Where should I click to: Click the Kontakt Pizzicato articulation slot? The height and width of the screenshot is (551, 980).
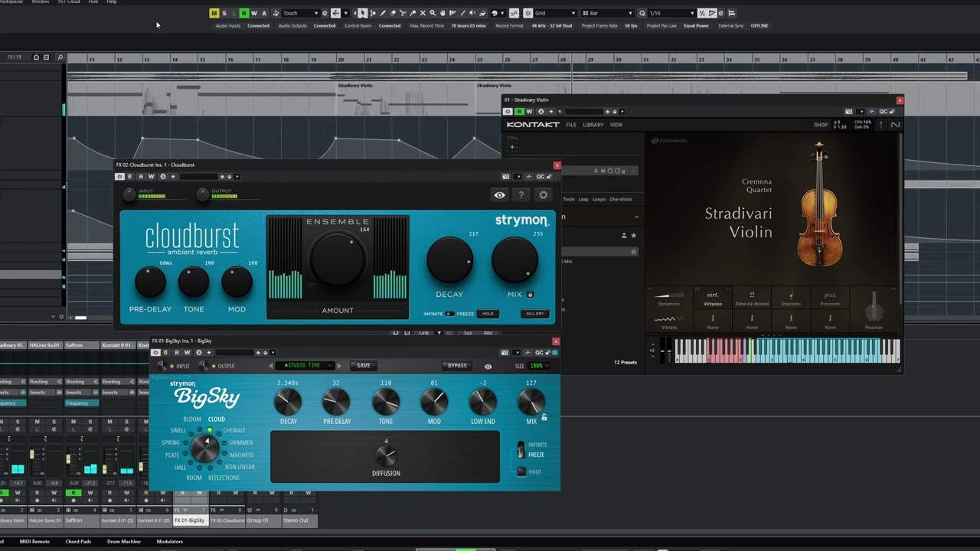point(830,298)
